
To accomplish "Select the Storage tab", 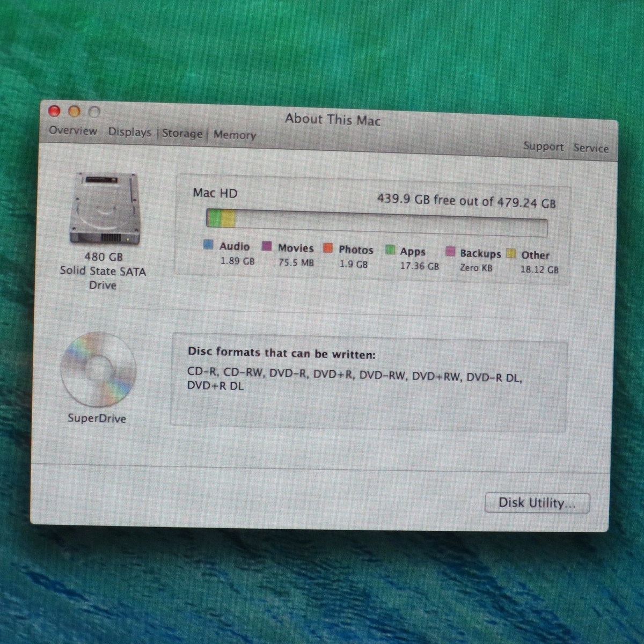I will [x=182, y=134].
